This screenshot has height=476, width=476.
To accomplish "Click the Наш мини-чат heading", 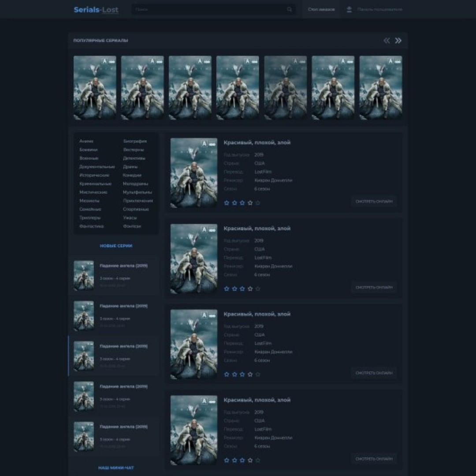I will coord(116,468).
